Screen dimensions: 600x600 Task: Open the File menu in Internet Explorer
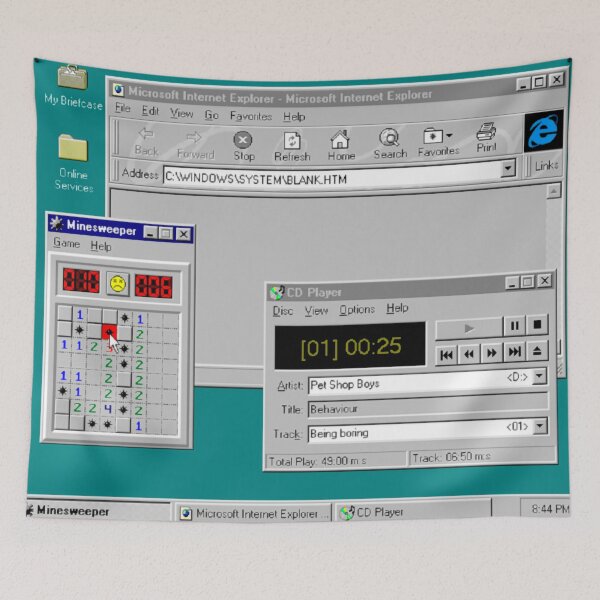coord(122,108)
